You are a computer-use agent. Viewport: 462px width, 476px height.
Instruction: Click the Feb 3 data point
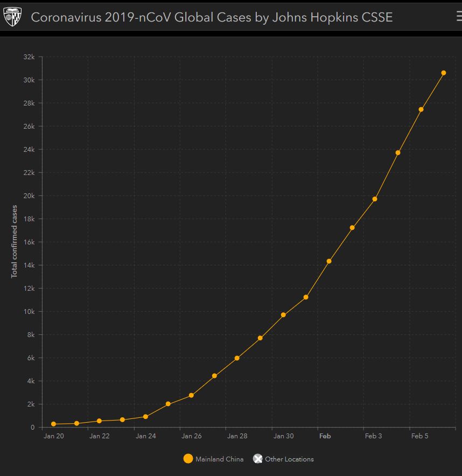click(x=375, y=199)
